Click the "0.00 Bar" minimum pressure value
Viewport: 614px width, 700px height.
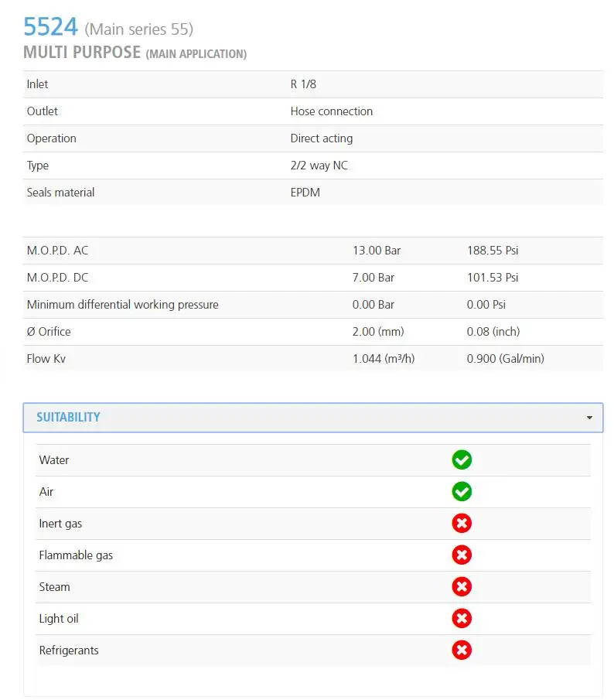374,305
